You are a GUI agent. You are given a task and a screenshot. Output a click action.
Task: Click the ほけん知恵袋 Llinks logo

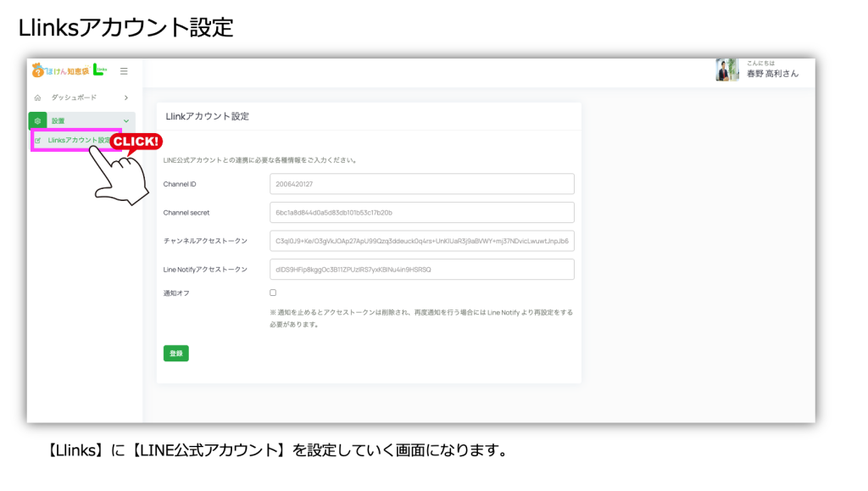tap(70, 70)
